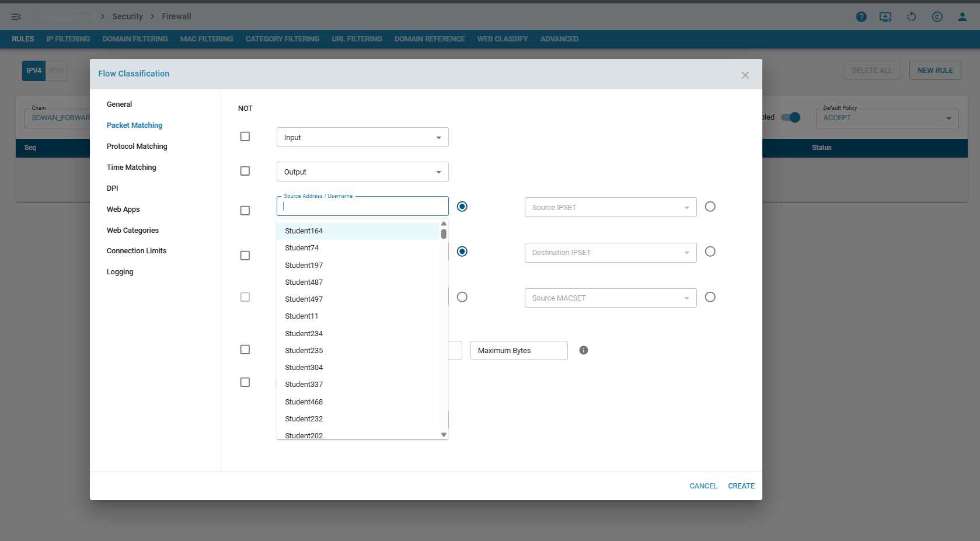Select the Destination IPSET radio button
The image size is (980, 541).
tap(710, 252)
